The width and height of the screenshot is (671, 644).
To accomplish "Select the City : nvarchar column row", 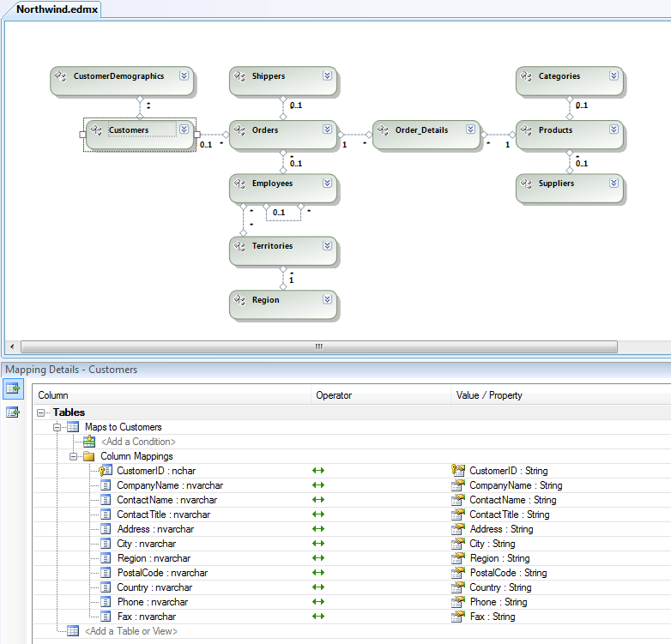I will click(147, 544).
